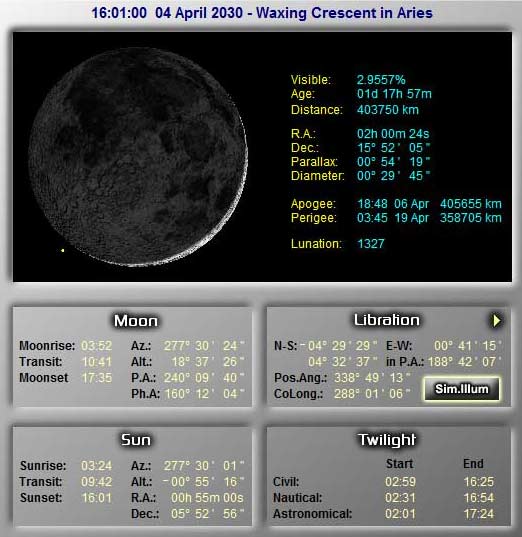Click the moon phase image
The height and width of the screenshot is (537, 522).
[138, 157]
